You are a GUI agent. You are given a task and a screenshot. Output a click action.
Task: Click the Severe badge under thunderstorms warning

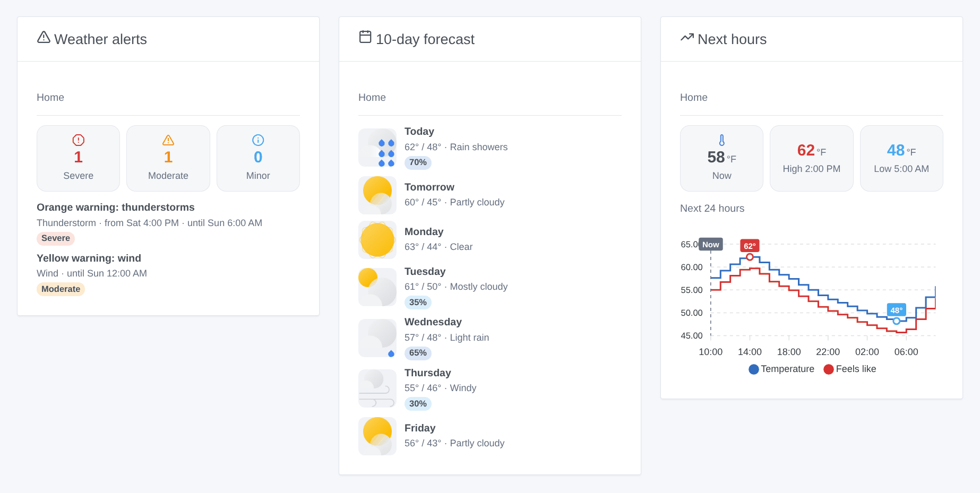tap(56, 238)
